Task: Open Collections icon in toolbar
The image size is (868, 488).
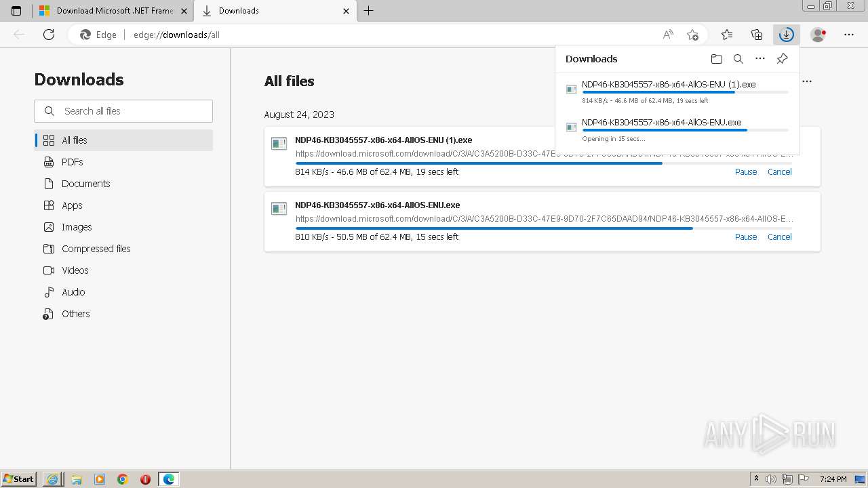Action: coord(757,35)
